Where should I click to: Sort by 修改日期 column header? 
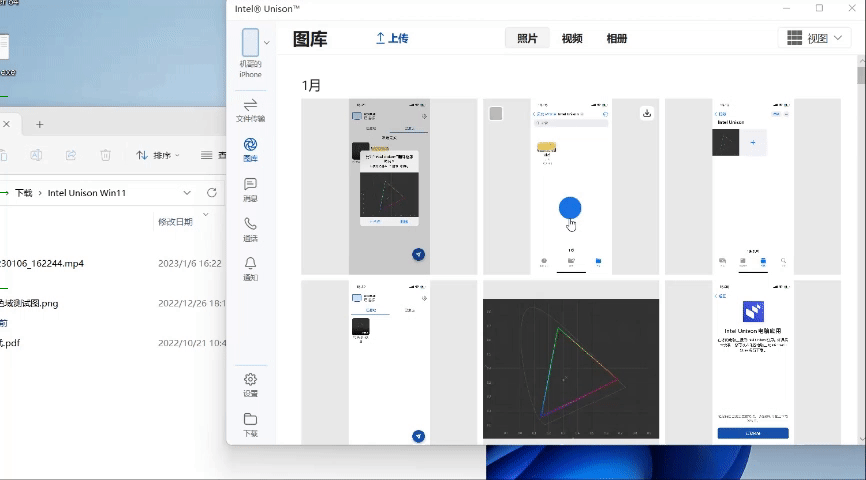(x=175, y=221)
